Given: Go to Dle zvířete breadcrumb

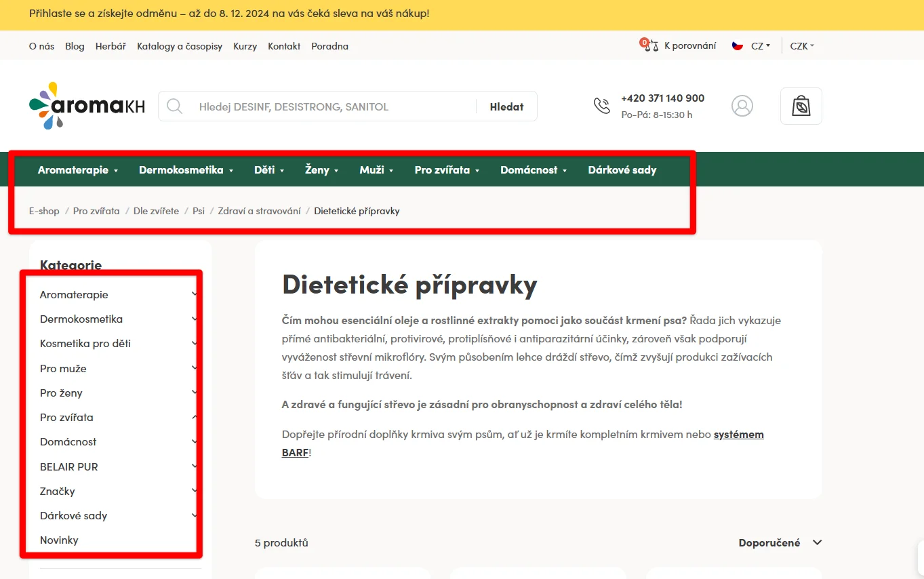Looking at the screenshot, I should pyautogui.click(x=156, y=211).
